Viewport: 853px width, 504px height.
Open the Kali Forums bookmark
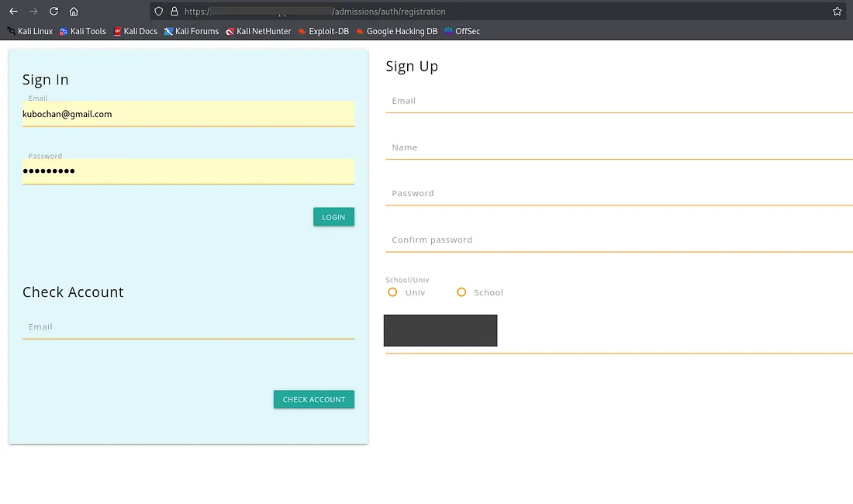pyautogui.click(x=192, y=31)
